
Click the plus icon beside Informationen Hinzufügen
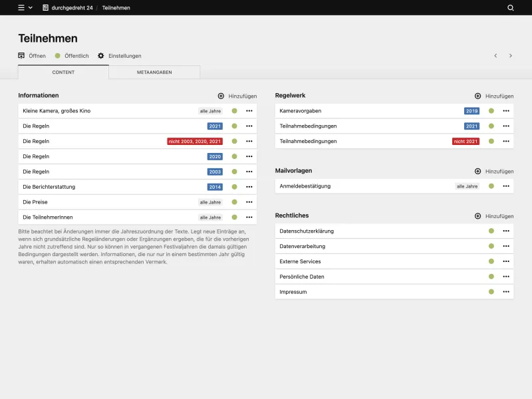[220, 96]
